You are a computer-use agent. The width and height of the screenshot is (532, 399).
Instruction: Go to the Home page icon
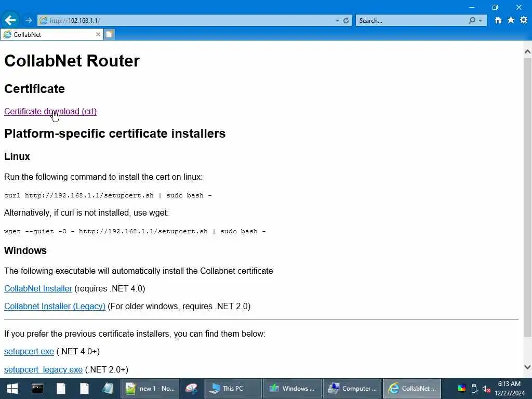coord(498,20)
